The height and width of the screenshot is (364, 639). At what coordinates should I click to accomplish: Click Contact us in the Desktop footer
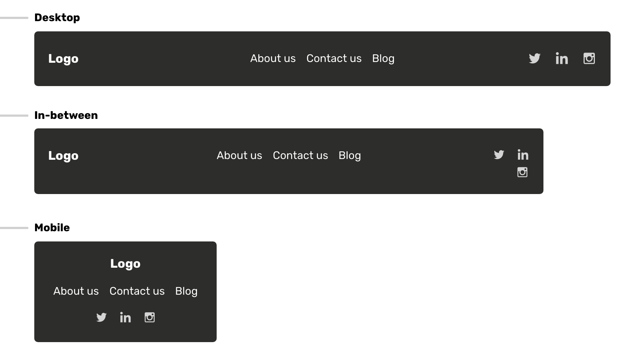click(x=334, y=58)
